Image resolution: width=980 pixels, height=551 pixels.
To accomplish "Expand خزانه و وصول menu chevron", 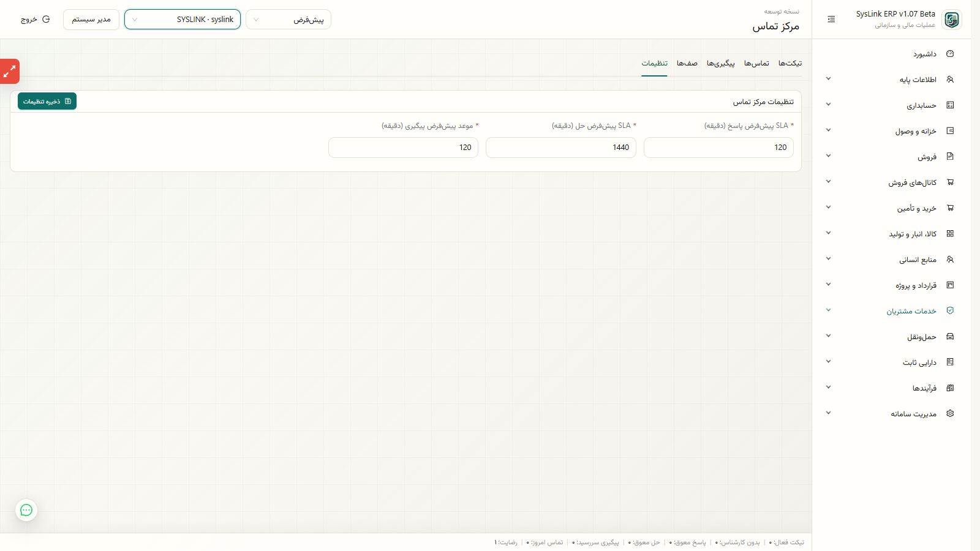I will tap(828, 130).
